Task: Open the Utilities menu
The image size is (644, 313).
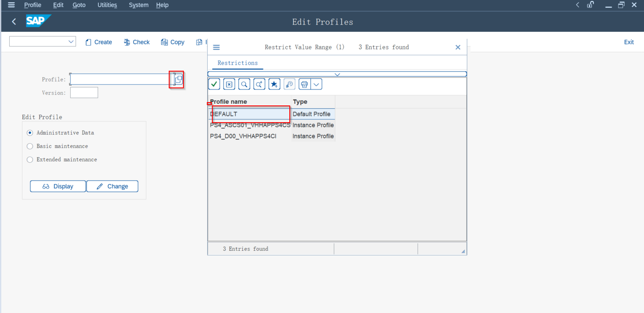Action: [107, 5]
